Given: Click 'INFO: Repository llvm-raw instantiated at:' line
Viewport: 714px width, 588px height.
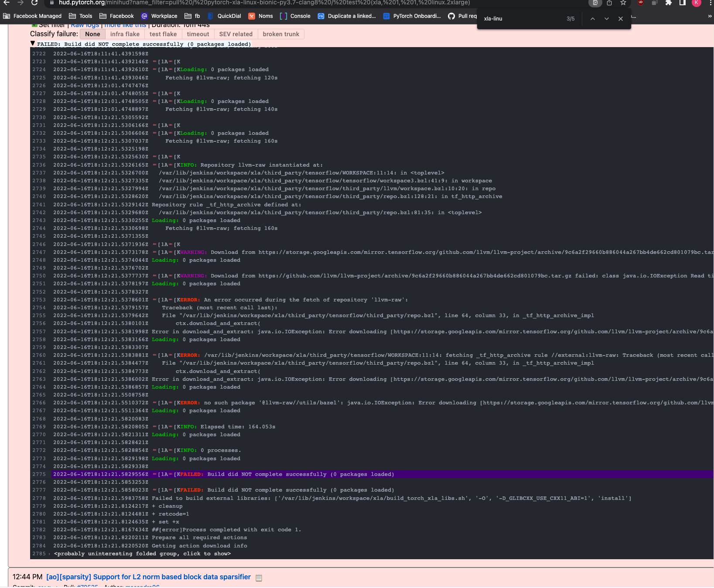Looking at the screenshot, I should pos(252,165).
